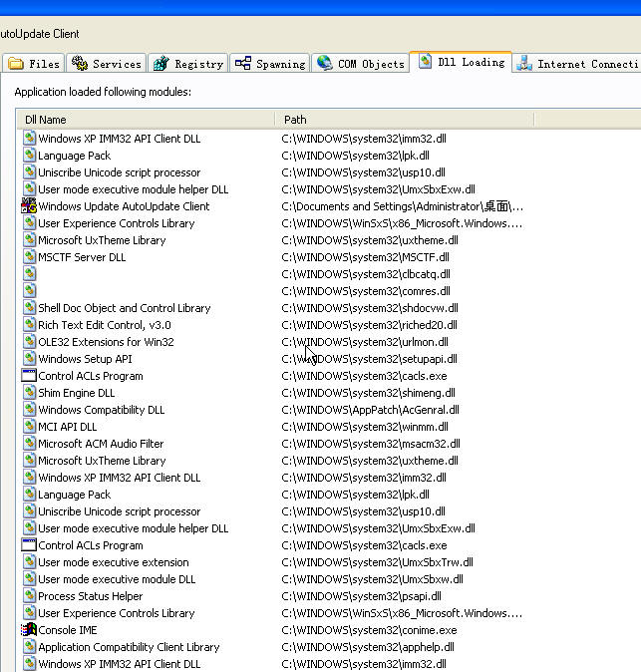641x672 pixels.
Task: Click the globe icon on COM Objects tab
Action: [324, 63]
